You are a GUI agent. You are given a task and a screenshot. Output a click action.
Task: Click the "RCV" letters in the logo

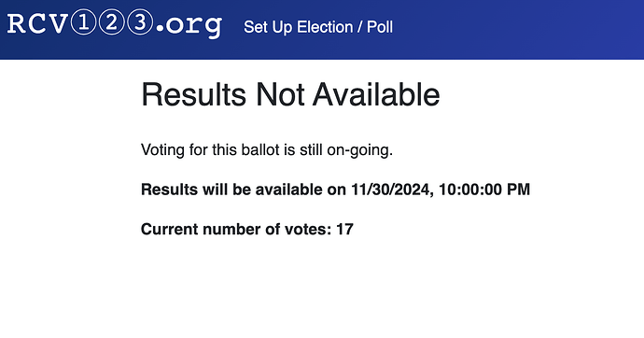[37, 24]
